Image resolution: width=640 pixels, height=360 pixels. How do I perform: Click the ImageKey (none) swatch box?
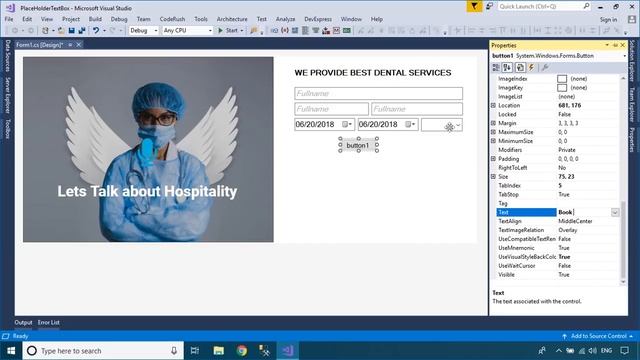[x=562, y=88]
